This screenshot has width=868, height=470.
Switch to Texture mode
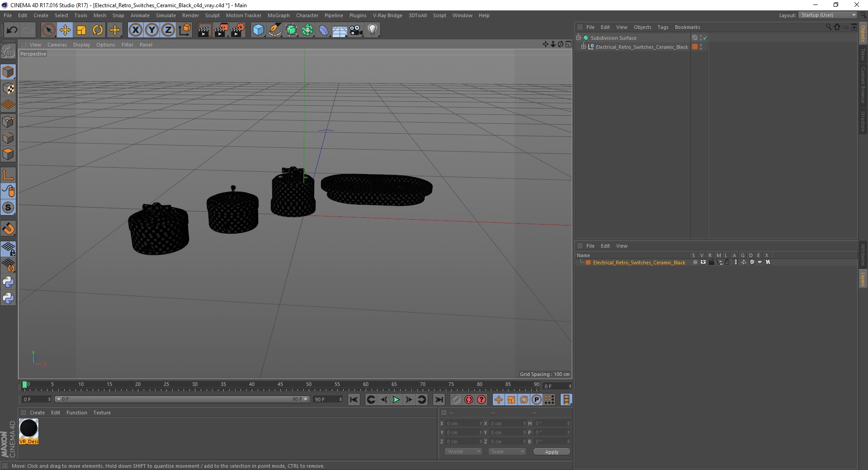(8, 89)
